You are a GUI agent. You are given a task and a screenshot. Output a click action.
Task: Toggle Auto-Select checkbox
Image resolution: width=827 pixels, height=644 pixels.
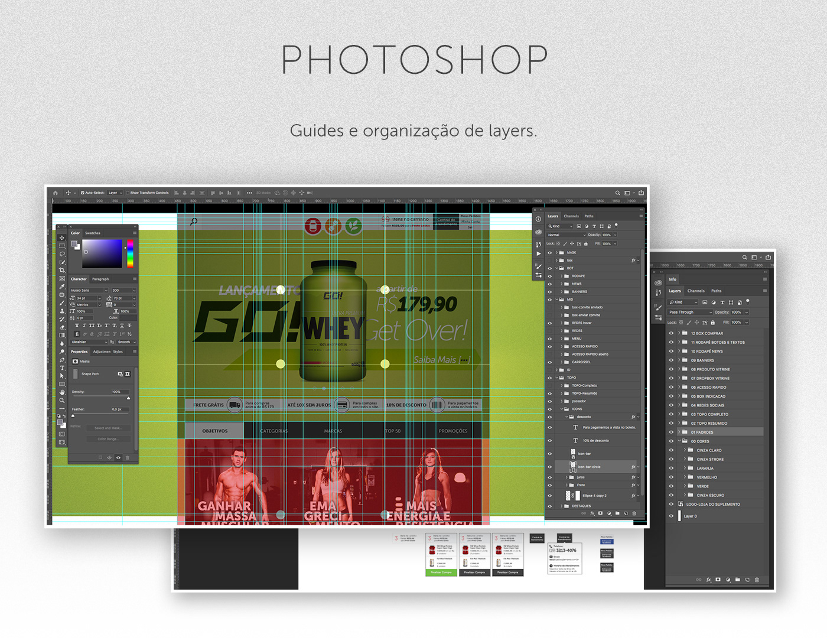coord(83,193)
